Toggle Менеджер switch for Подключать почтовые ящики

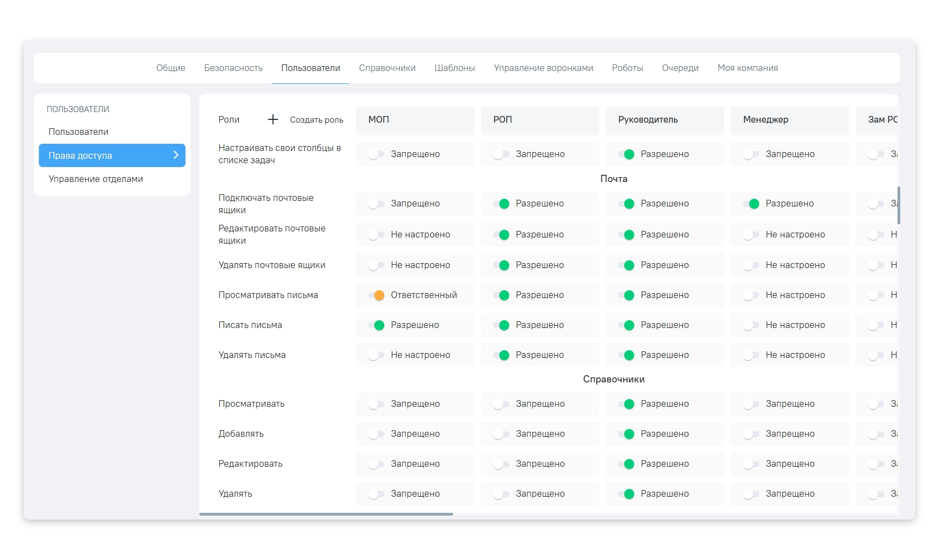(751, 204)
